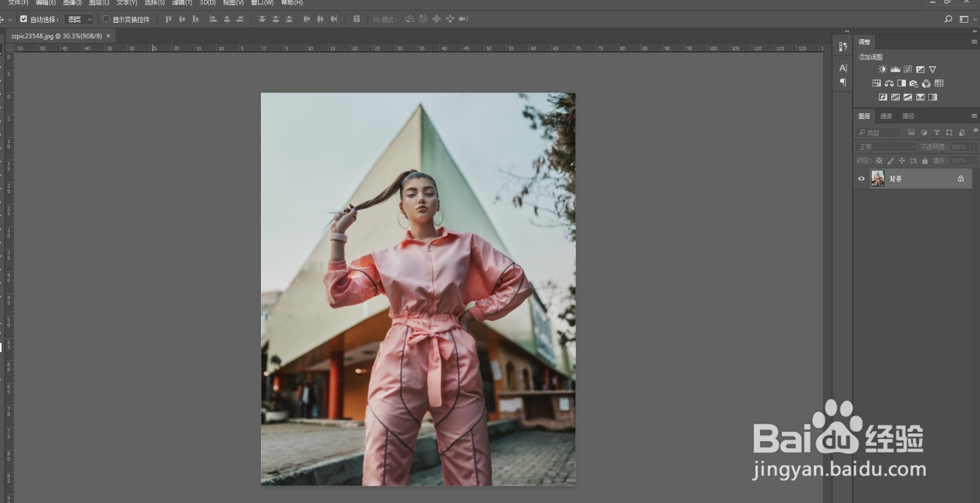This screenshot has height=503, width=980.
Task: Click distribute top edges icon
Action: (262, 19)
